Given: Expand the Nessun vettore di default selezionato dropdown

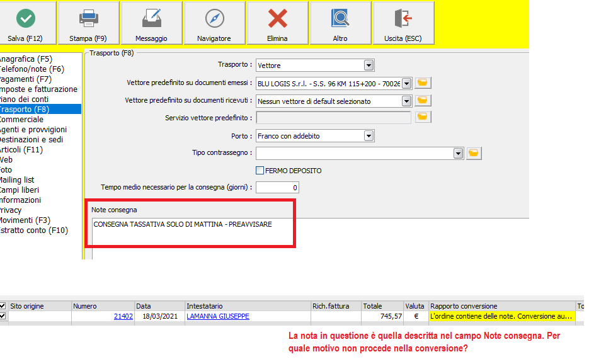Looking at the screenshot, I should click(x=406, y=101).
